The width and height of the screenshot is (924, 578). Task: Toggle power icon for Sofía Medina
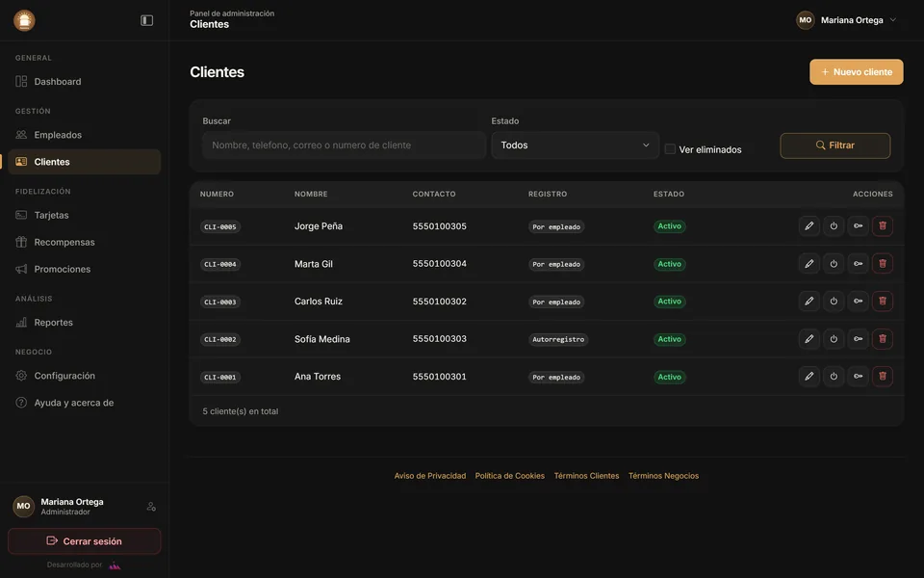point(834,339)
